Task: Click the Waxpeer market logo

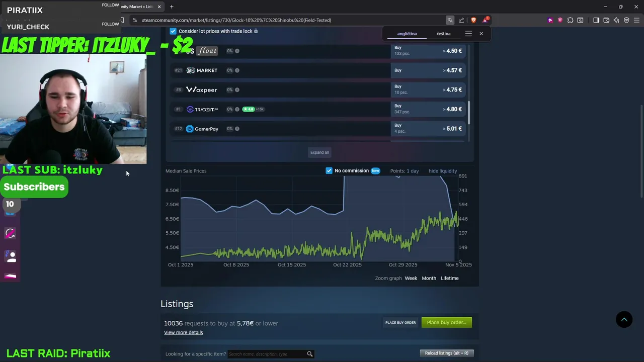Action: pos(201,89)
